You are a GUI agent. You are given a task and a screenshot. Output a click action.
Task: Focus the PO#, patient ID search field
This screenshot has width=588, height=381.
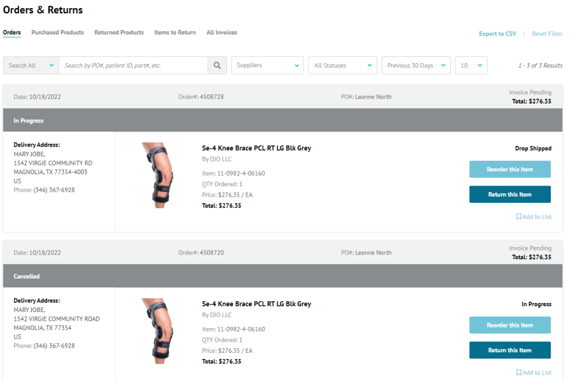tap(133, 66)
